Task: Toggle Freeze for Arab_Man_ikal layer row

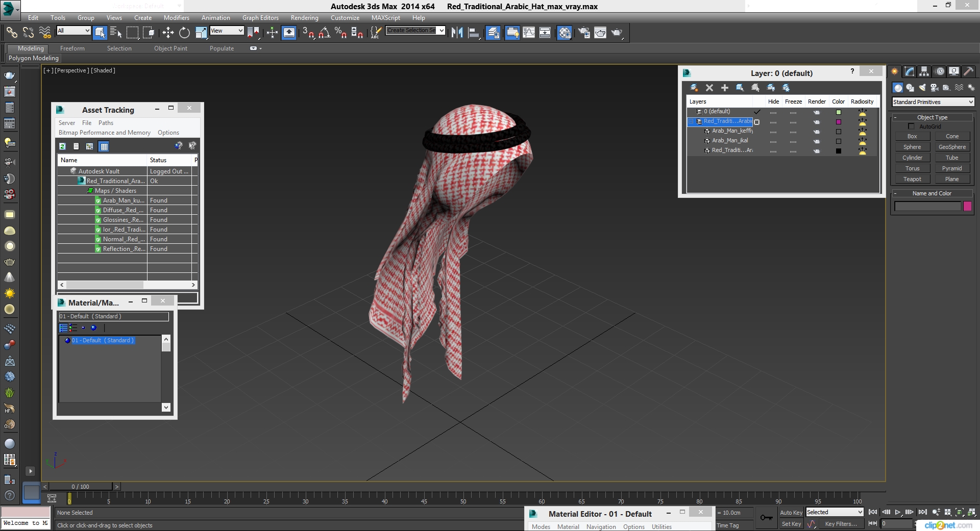Action: click(793, 141)
